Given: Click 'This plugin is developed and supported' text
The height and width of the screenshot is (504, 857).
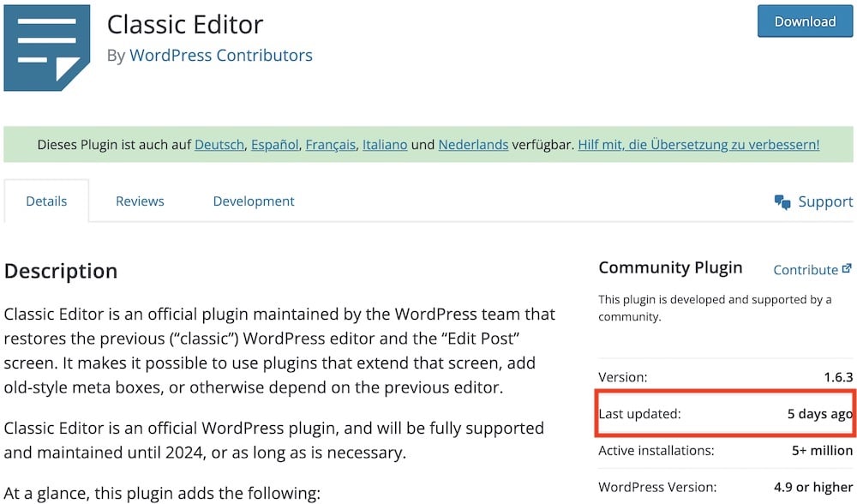Looking at the screenshot, I should click(715, 308).
